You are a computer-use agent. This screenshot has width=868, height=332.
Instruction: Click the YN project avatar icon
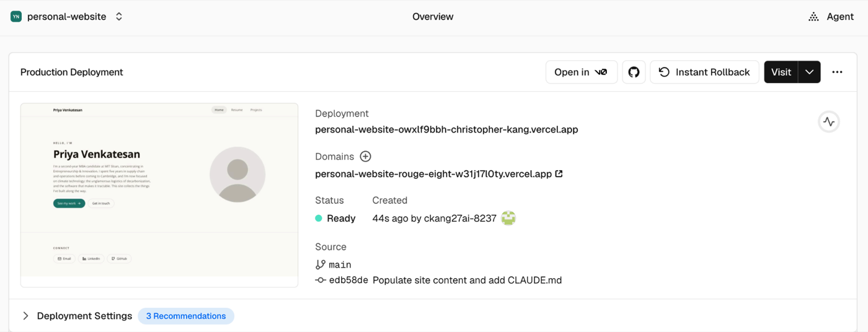pos(16,17)
